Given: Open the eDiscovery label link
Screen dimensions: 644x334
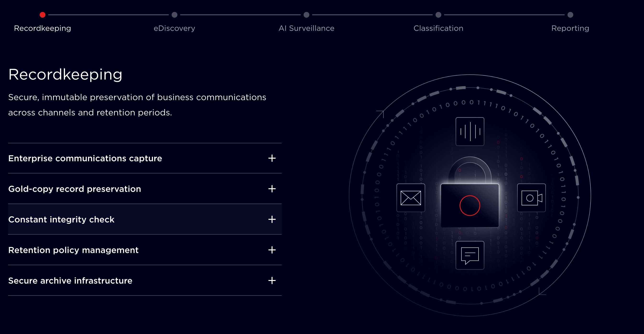Looking at the screenshot, I should pyautogui.click(x=175, y=28).
